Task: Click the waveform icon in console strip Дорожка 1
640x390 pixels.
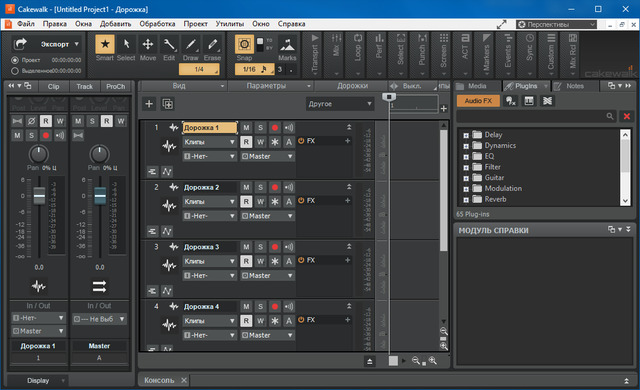Action: coord(38,286)
